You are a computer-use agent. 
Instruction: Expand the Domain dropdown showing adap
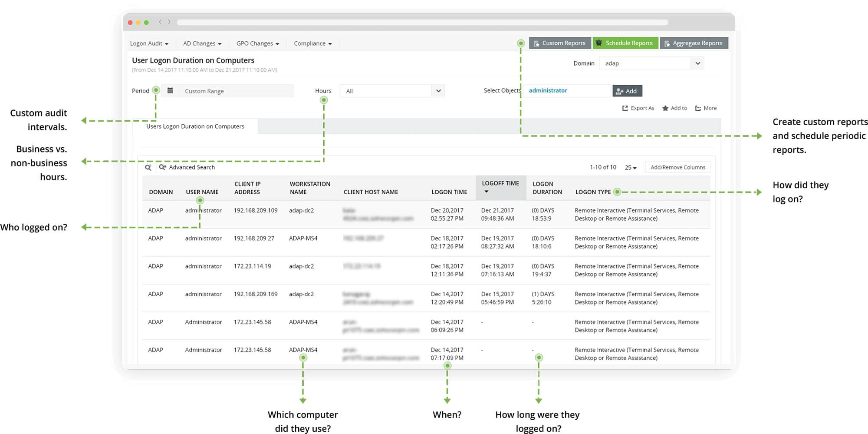[698, 63]
